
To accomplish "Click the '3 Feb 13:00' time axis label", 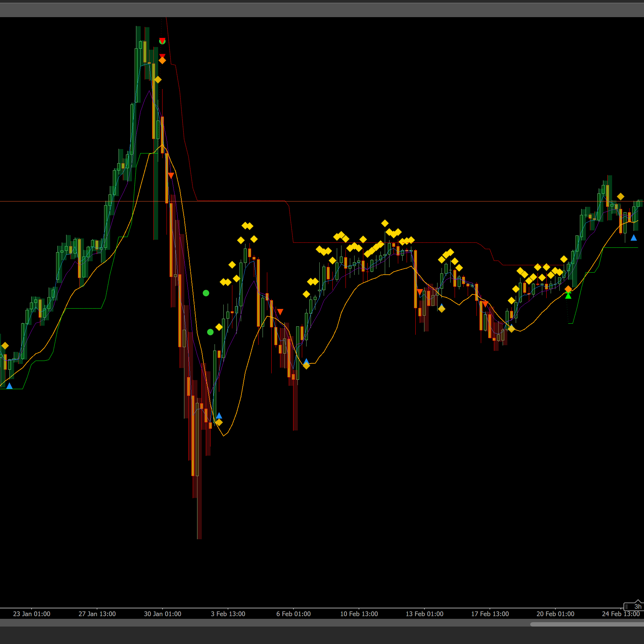I will pos(228,614).
